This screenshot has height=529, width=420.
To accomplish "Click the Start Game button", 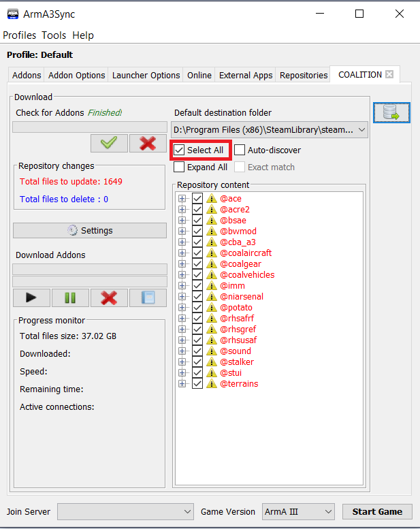I will (x=377, y=511).
